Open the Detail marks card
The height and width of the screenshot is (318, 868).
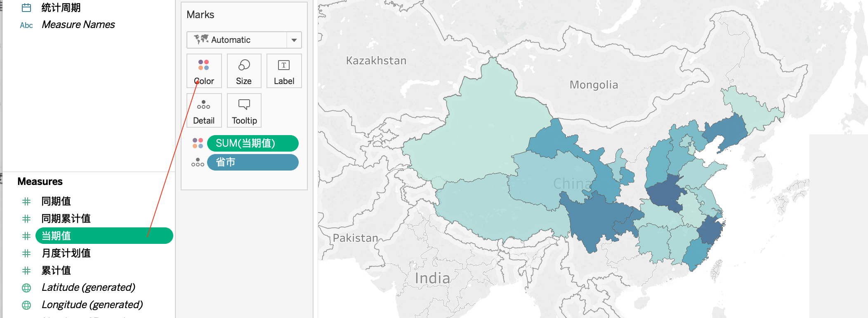tap(204, 110)
